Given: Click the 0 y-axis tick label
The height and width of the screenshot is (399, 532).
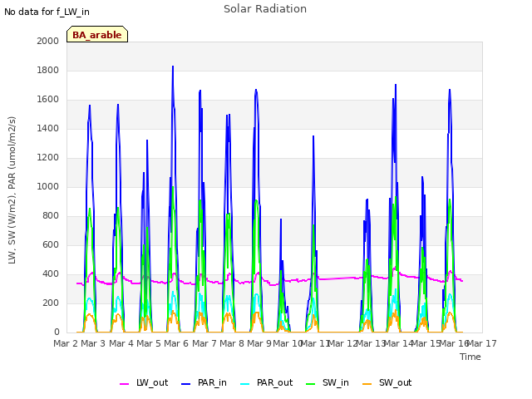Looking at the screenshot, I should click(57, 332).
